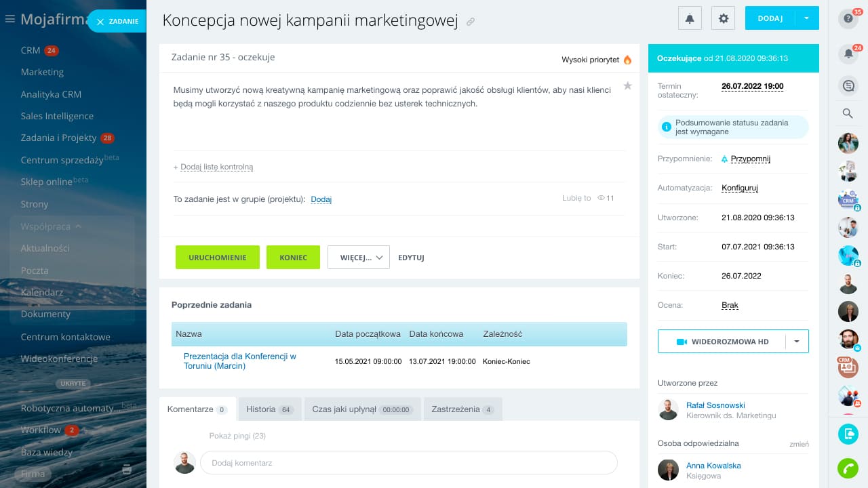This screenshot has width=868, height=488.
Task: Expand Wideorozmowa HD dropdown arrow
Action: (797, 342)
